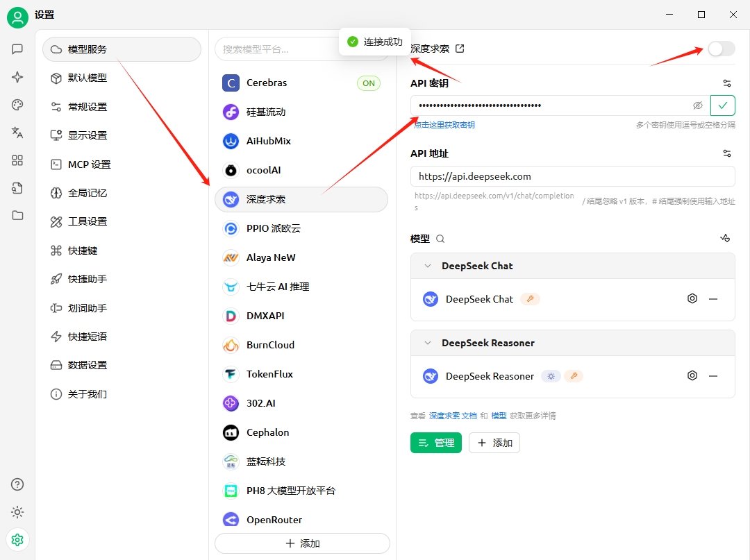Click the green 管理 button
The height and width of the screenshot is (560, 750).
[x=435, y=443]
